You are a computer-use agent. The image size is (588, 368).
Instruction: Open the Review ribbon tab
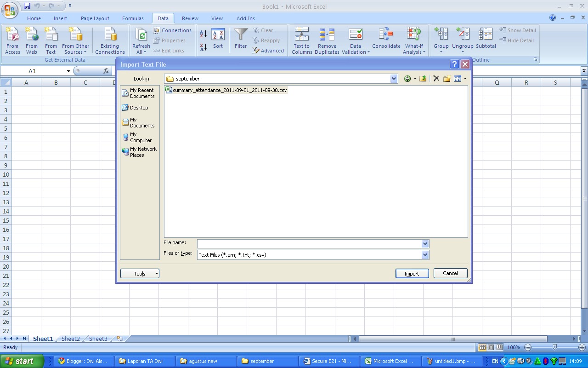pyautogui.click(x=190, y=18)
